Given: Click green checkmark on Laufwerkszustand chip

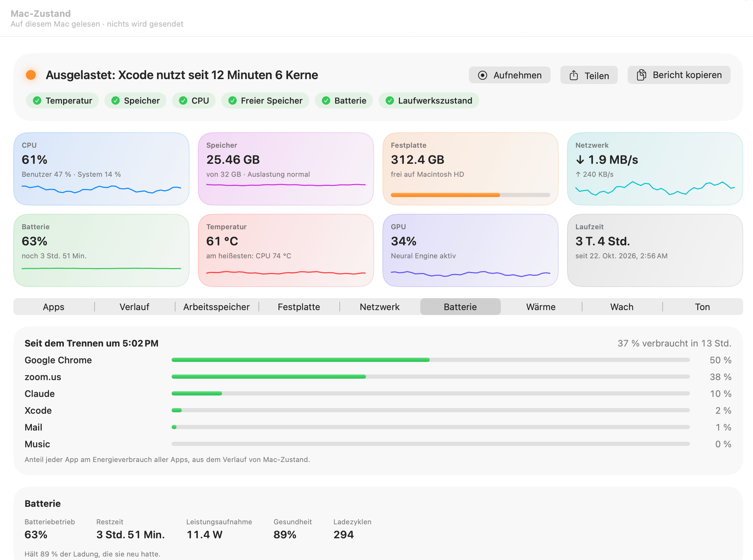Looking at the screenshot, I should pyautogui.click(x=389, y=101).
